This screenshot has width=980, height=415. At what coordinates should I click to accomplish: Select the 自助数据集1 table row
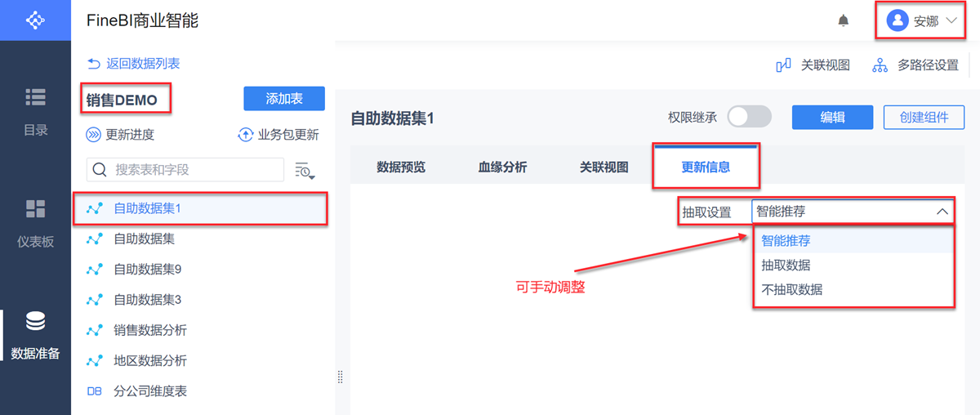(201, 208)
